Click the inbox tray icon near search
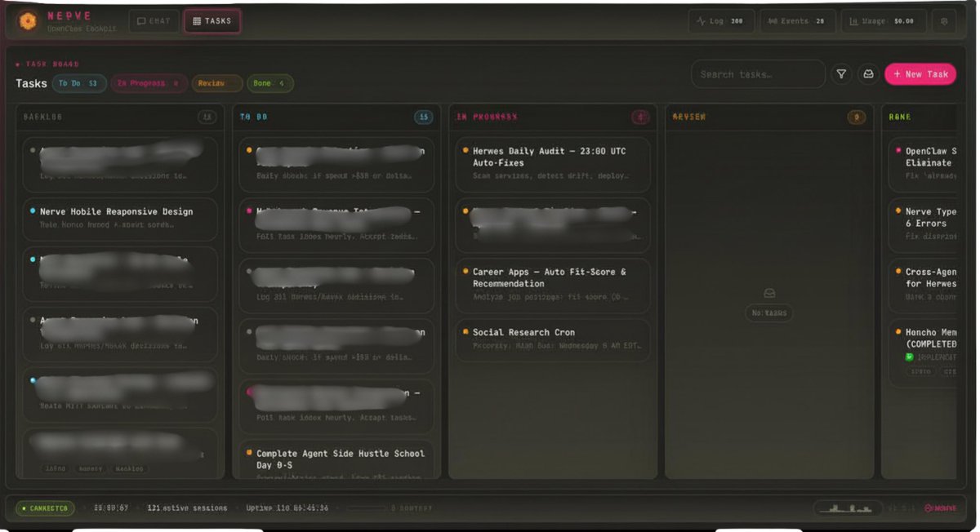980x532 pixels. click(868, 74)
